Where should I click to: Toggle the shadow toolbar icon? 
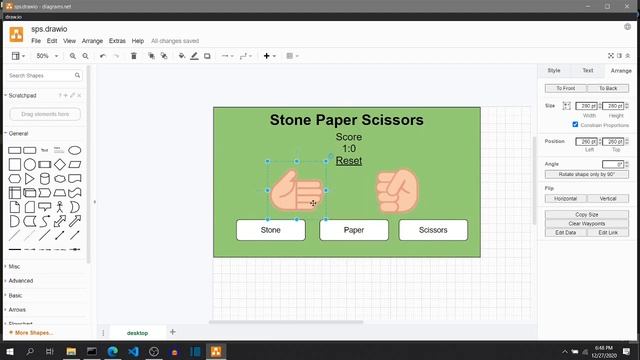tap(207, 56)
